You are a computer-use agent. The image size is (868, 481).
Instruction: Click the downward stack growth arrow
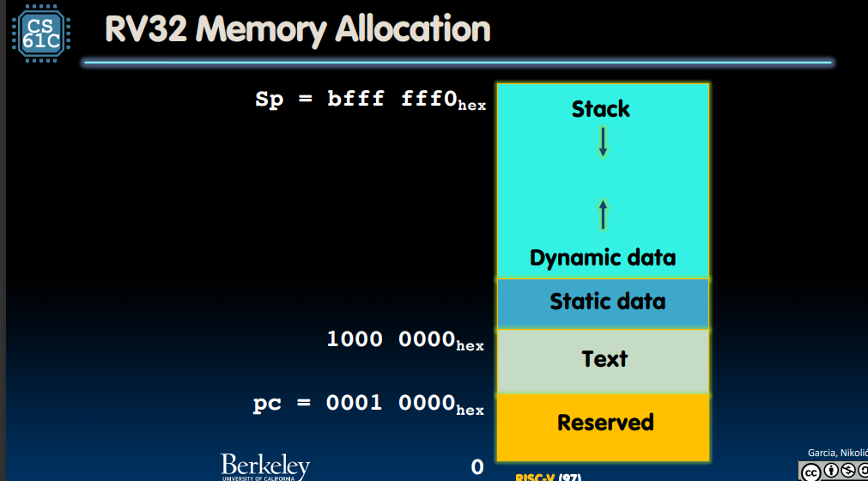click(x=603, y=142)
